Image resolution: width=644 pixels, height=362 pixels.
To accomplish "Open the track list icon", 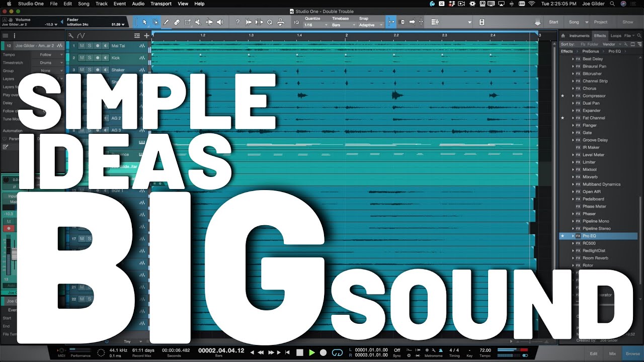I will (x=137, y=36).
